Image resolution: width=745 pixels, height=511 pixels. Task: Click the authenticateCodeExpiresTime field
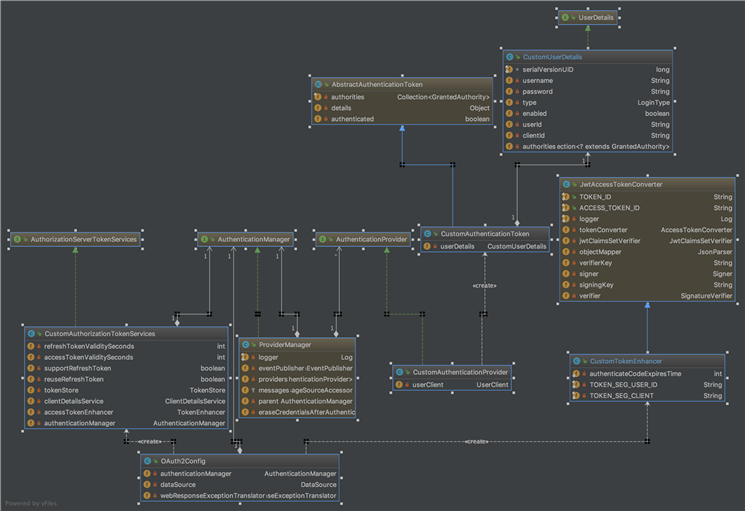[647, 374]
